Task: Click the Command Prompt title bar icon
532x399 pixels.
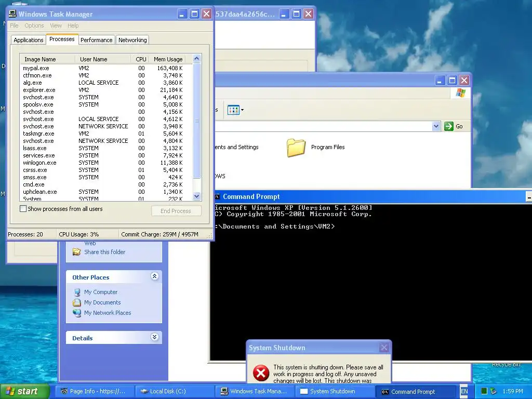Action: coord(217,196)
